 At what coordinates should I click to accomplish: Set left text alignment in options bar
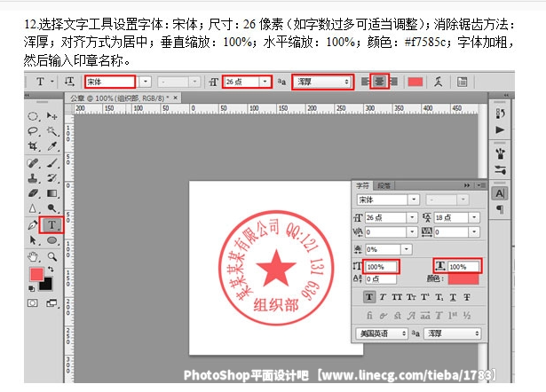(365, 82)
